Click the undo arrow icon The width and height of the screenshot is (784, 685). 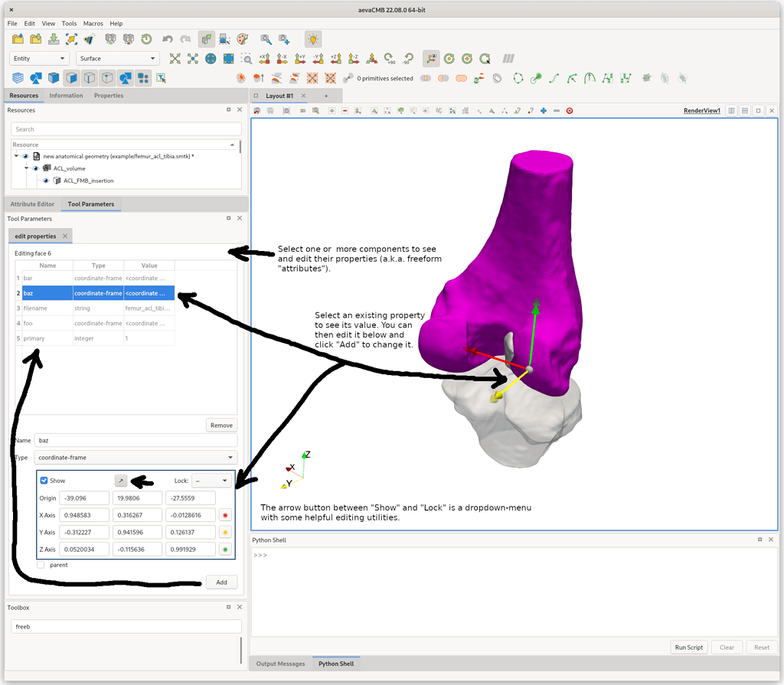click(x=168, y=38)
